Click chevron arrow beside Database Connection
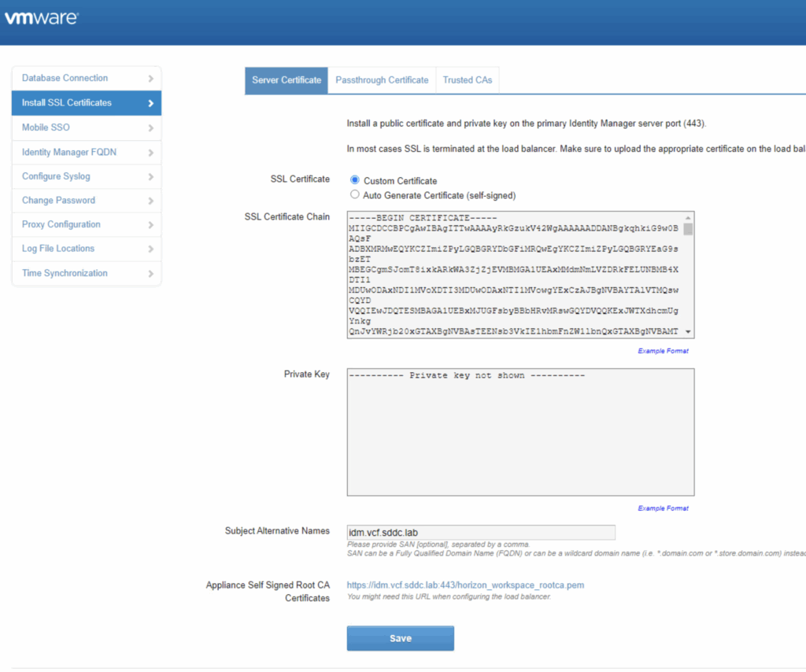 click(150, 79)
